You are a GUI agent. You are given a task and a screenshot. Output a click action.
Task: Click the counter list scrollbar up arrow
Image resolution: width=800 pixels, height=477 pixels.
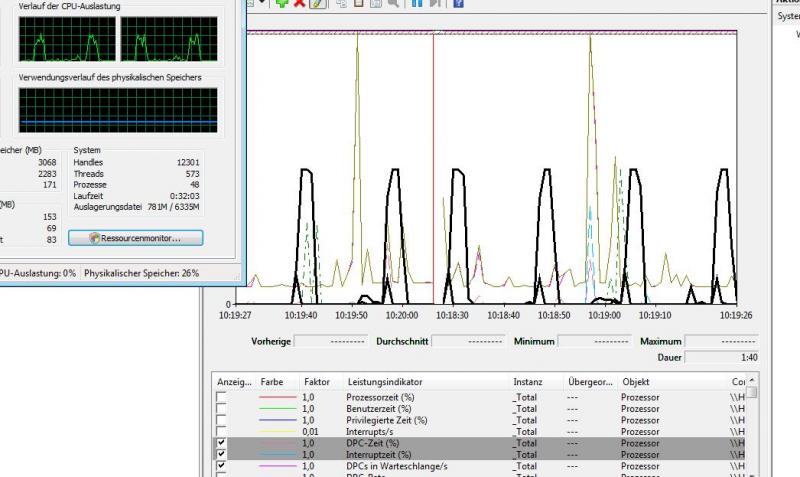(752, 380)
